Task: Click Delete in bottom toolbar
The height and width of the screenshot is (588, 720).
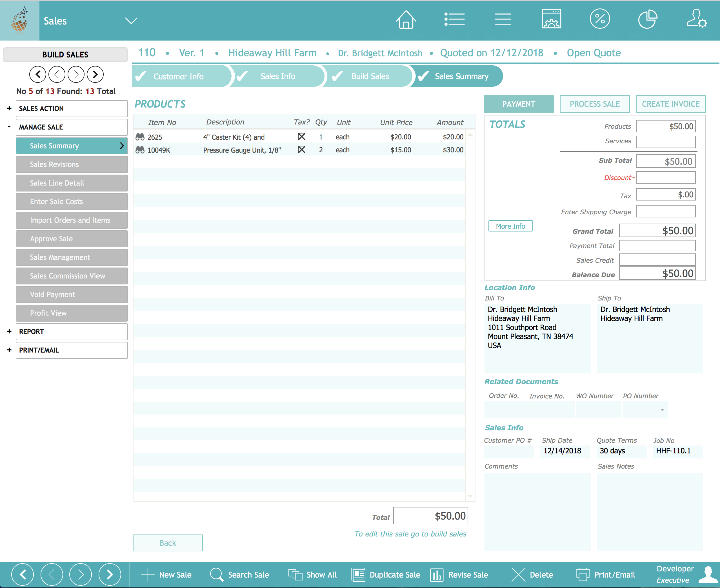Action: (x=532, y=575)
